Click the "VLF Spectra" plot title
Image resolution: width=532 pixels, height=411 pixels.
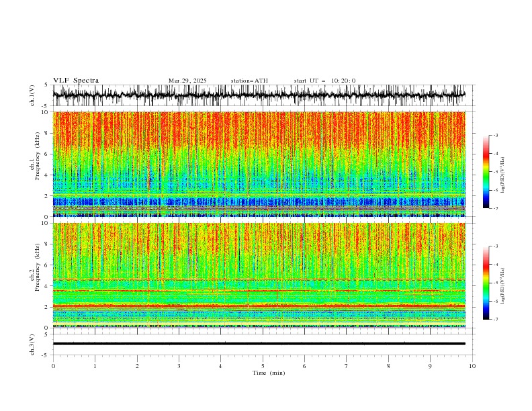click(x=76, y=81)
